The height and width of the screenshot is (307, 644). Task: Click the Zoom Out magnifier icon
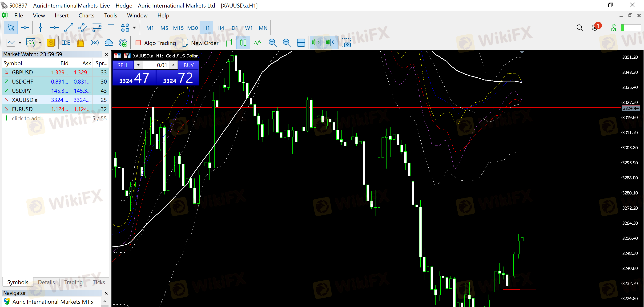click(286, 43)
